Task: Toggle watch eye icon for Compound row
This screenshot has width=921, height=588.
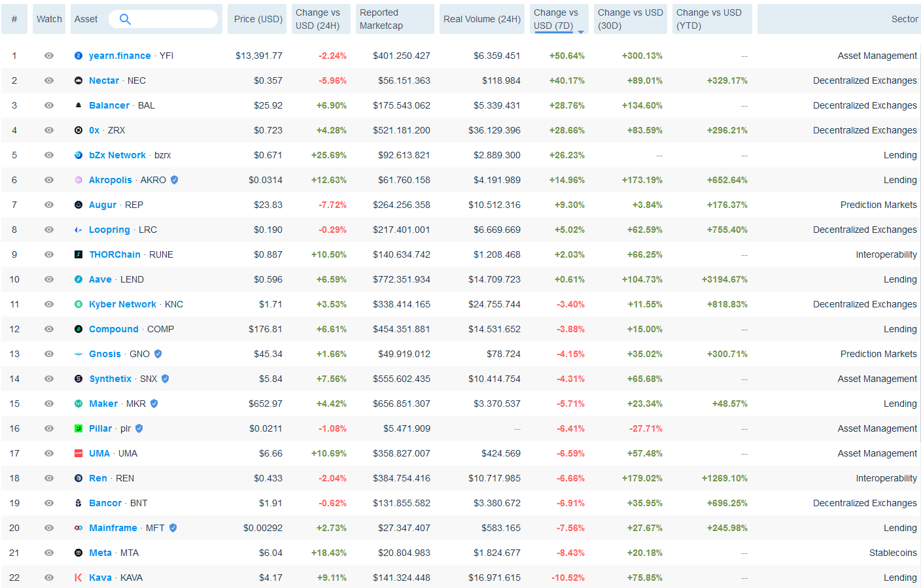Action: click(x=49, y=329)
